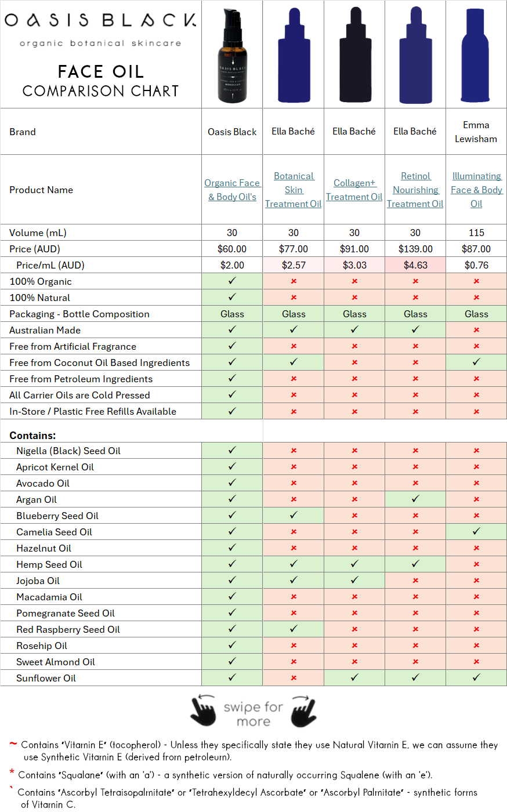Screen dimensions: 507x812
Task: Click the Botanical Skin column bottle silhouette
Action: [x=294, y=56]
